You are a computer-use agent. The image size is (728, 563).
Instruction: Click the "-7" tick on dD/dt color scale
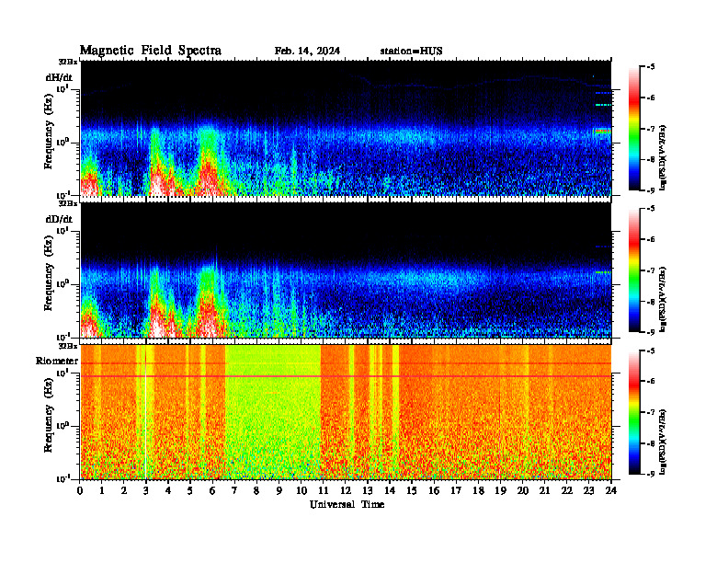tap(651, 270)
